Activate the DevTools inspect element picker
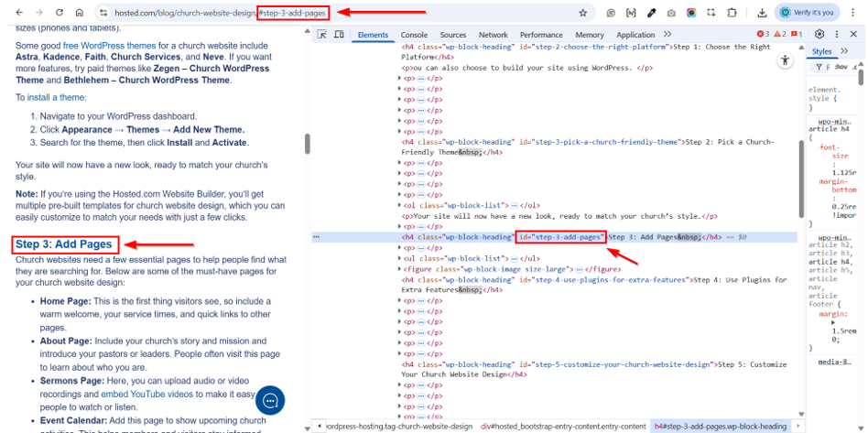Image resolution: width=868 pixels, height=433 pixels. [x=321, y=35]
